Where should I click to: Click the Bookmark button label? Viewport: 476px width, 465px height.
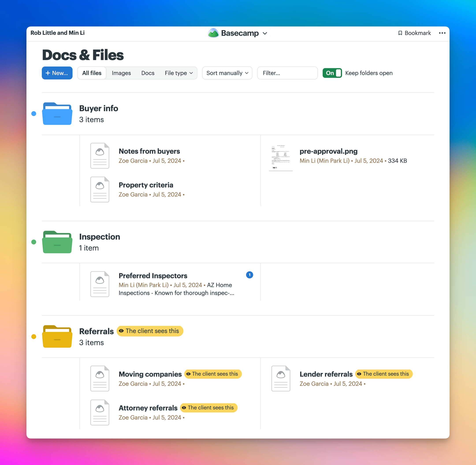click(418, 33)
